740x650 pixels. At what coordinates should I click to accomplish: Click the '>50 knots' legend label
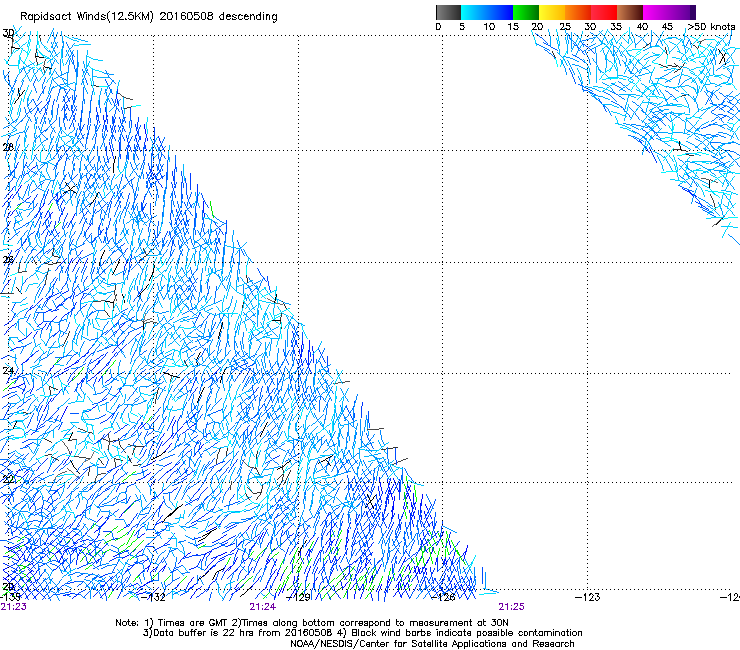pos(711,27)
